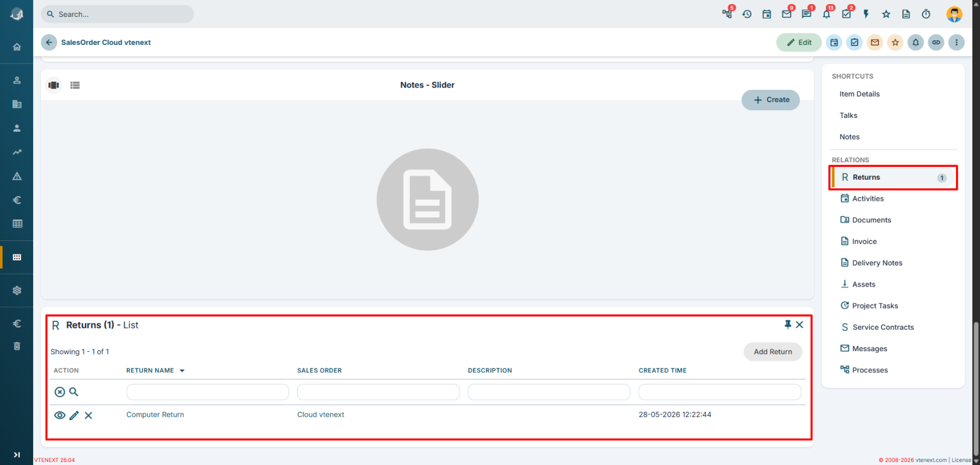The image size is (980, 465).
Task: Switch Notes to list view icon
Action: pyautogui.click(x=75, y=85)
